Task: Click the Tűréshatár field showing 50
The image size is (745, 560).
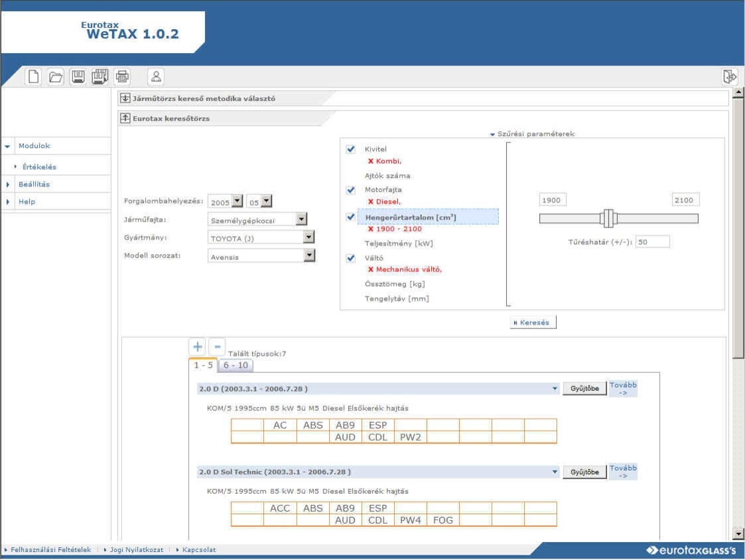Action: pyautogui.click(x=652, y=242)
